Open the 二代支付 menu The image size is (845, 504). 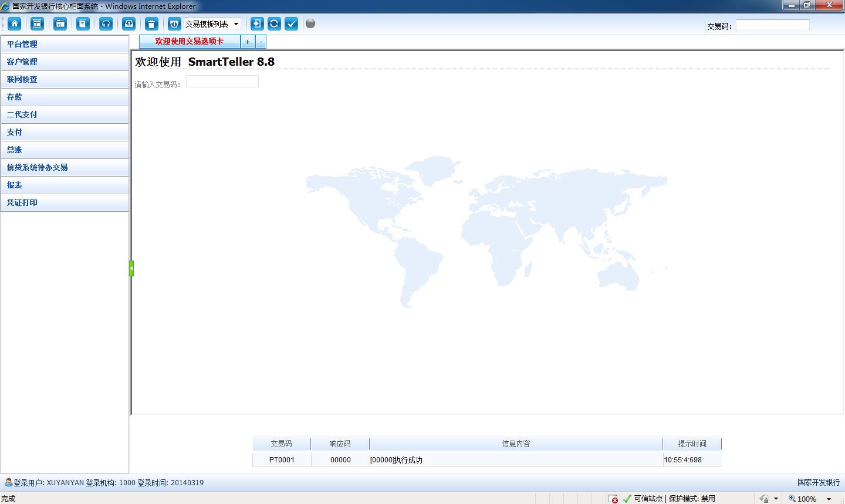click(x=65, y=114)
